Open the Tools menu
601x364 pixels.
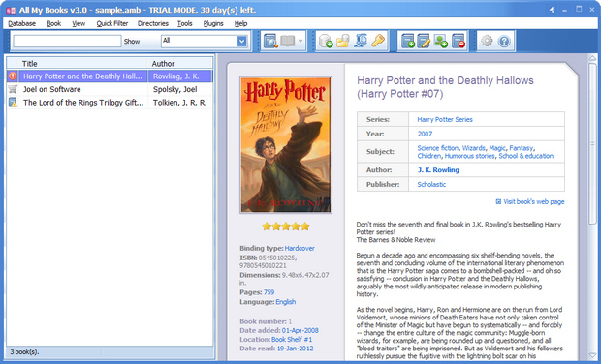point(185,23)
